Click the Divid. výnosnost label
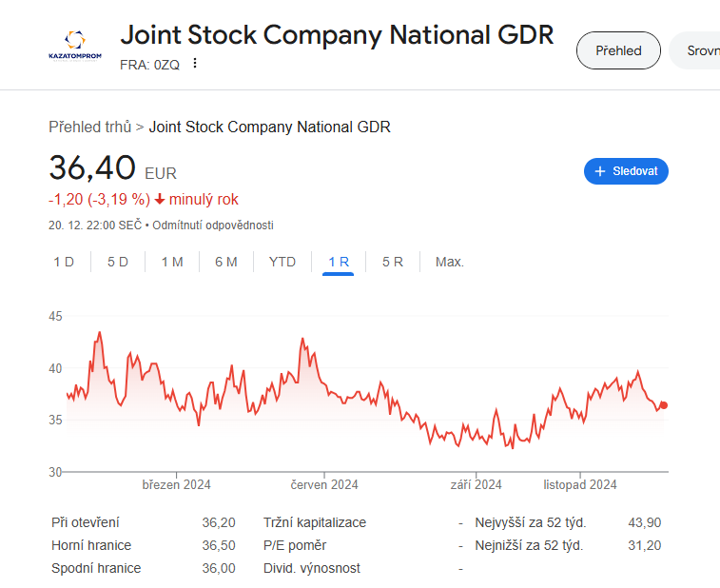This screenshot has height=588, width=720. point(312,568)
